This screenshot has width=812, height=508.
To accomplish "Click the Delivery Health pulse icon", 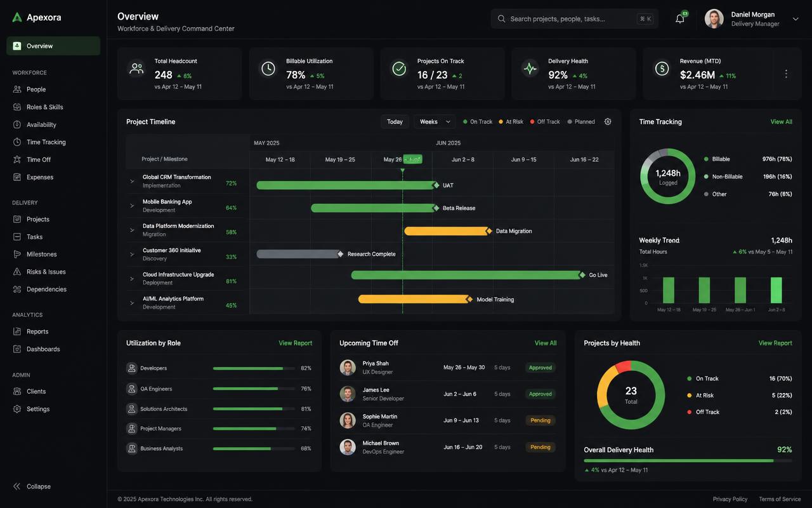I will click(x=530, y=69).
